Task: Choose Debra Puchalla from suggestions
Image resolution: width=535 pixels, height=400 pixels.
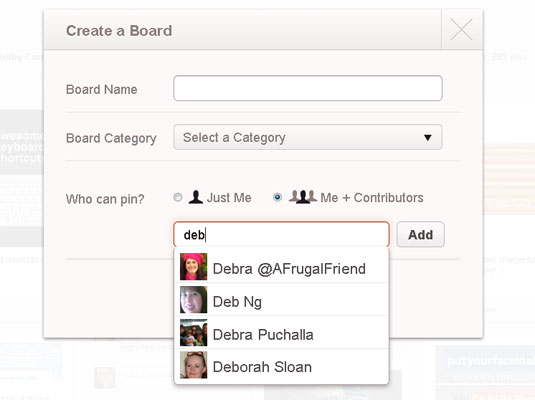Action: click(281, 333)
